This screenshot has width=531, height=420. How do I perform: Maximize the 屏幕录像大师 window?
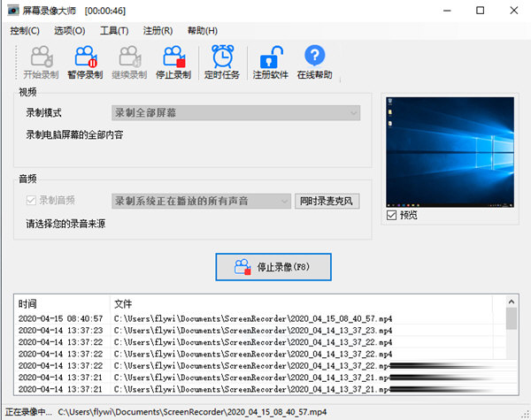[481, 11]
